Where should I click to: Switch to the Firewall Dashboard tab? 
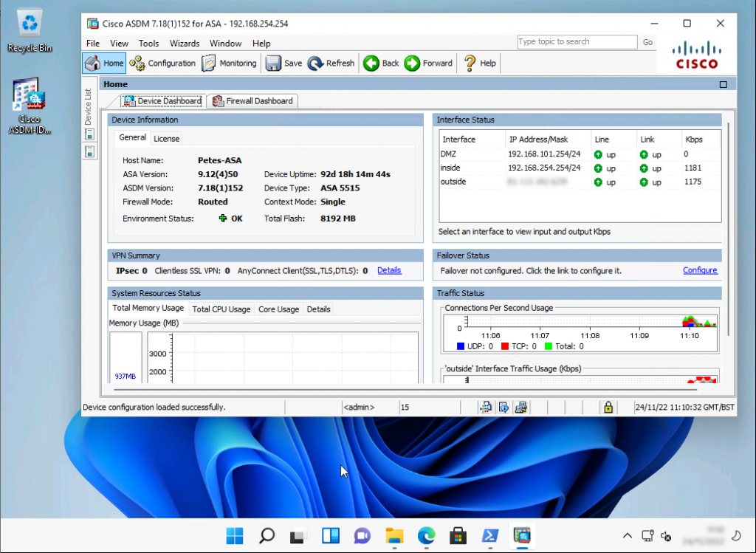[x=252, y=100]
